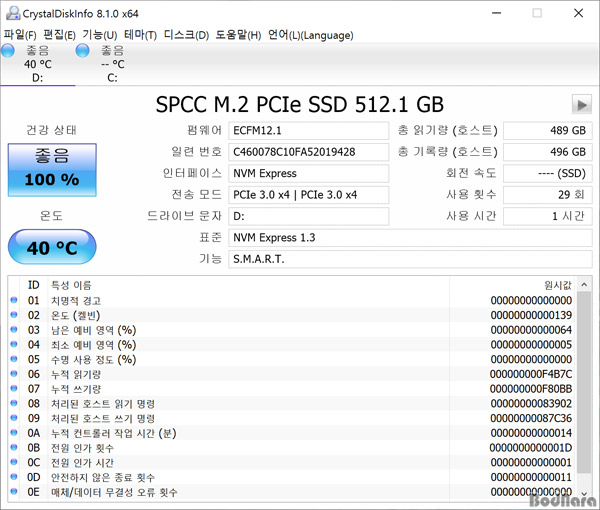This screenshot has height=510, width=600.
Task: Open the 파일(F) menu
Action: pos(20,35)
